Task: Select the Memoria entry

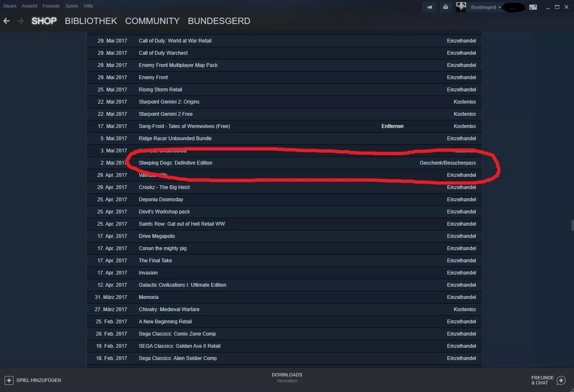Action: [149, 297]
